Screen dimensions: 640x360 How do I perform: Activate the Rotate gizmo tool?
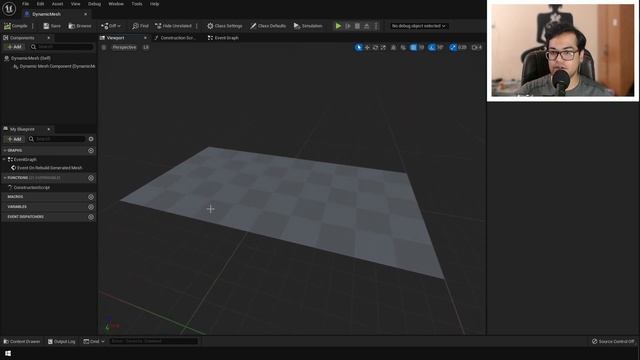coord(375,47)
